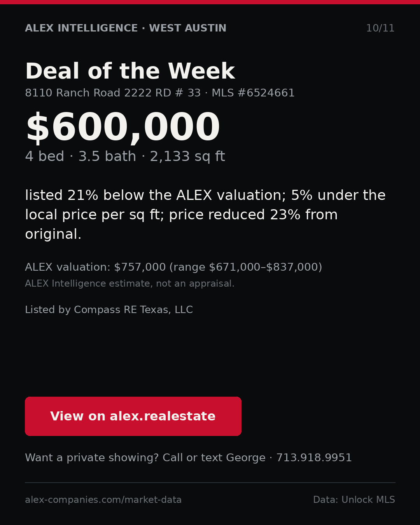
Task: Select the $600,000 listing price
Action: click(122, 128)
